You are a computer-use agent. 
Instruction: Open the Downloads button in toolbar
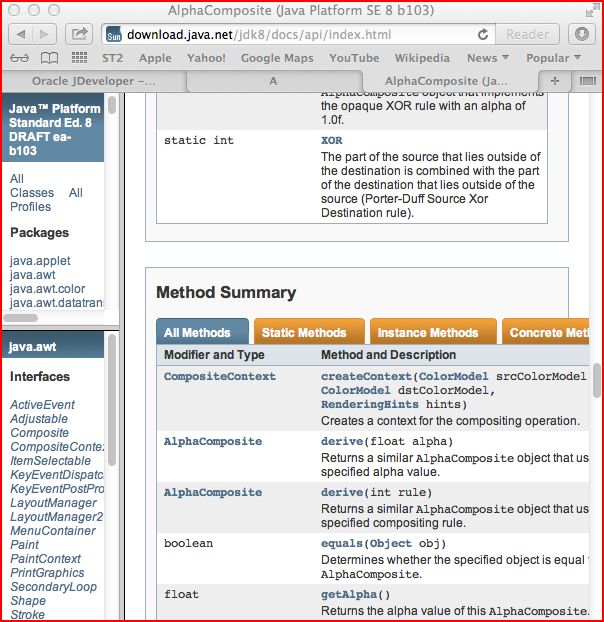pos(582,34)
